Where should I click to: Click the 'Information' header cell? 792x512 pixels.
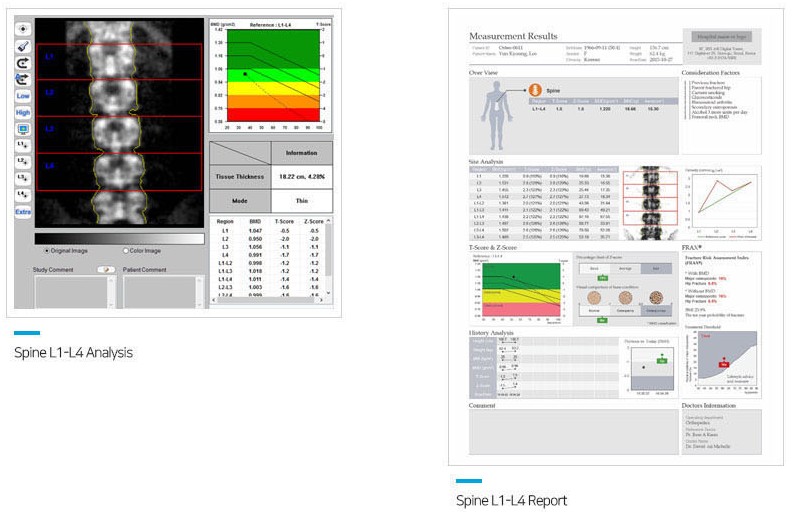click(x=302, y=153)
